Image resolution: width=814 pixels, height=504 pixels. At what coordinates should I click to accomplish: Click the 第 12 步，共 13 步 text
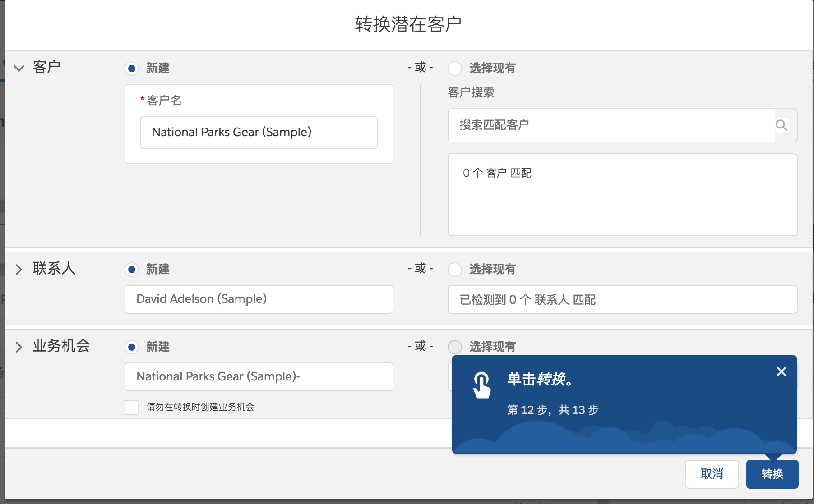[x=553, y=410]
